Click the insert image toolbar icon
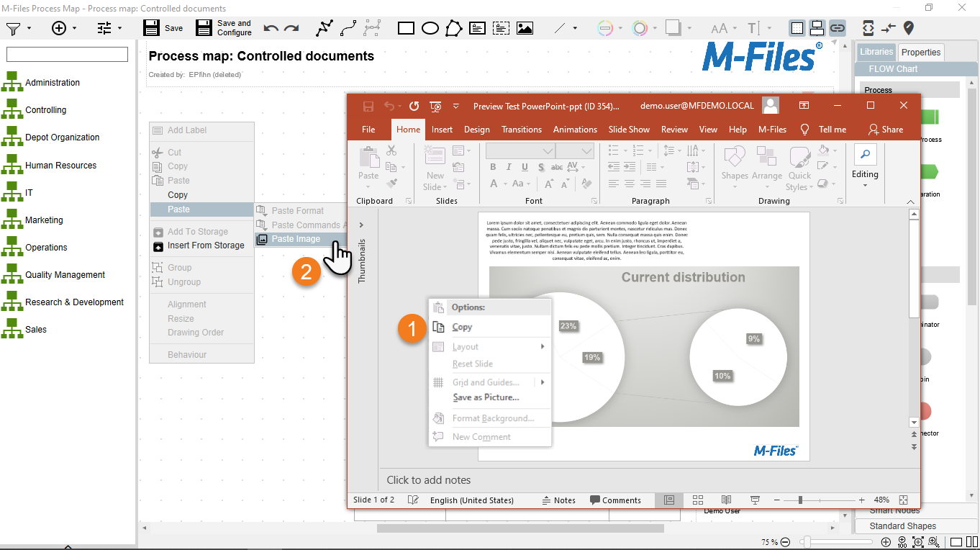The image size is (980, 550). point(525,28)
